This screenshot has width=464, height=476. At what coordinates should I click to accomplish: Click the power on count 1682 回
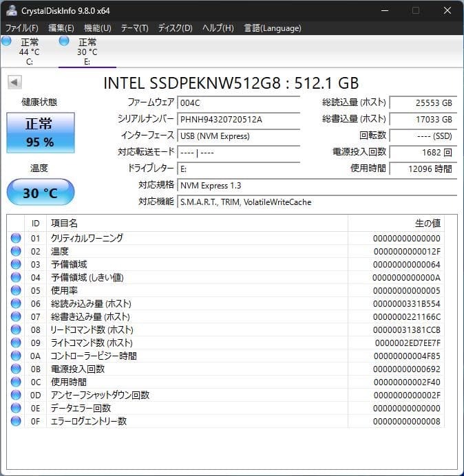pos(423,152)
